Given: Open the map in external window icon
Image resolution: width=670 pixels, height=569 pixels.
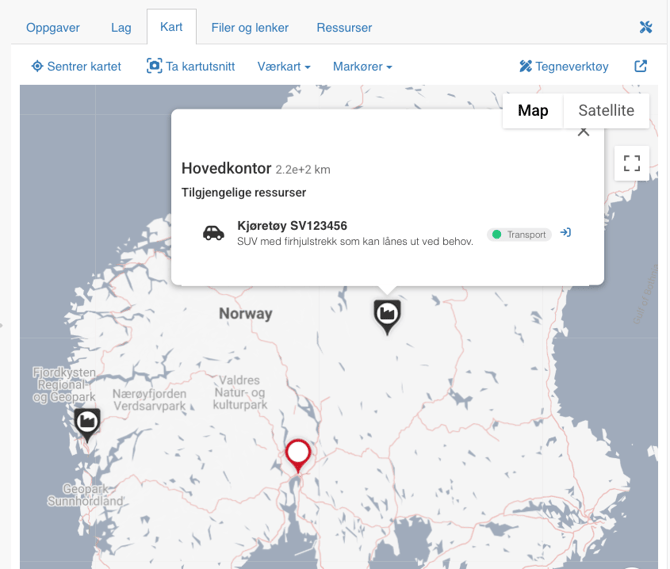Looking at the screenshot, I should click(x=641, y=66).
